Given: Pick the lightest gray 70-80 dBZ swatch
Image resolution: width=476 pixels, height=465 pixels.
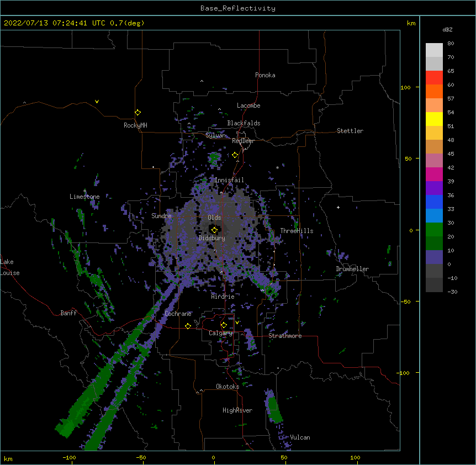Looking at the screenshot, I should (x=434, y=50).
